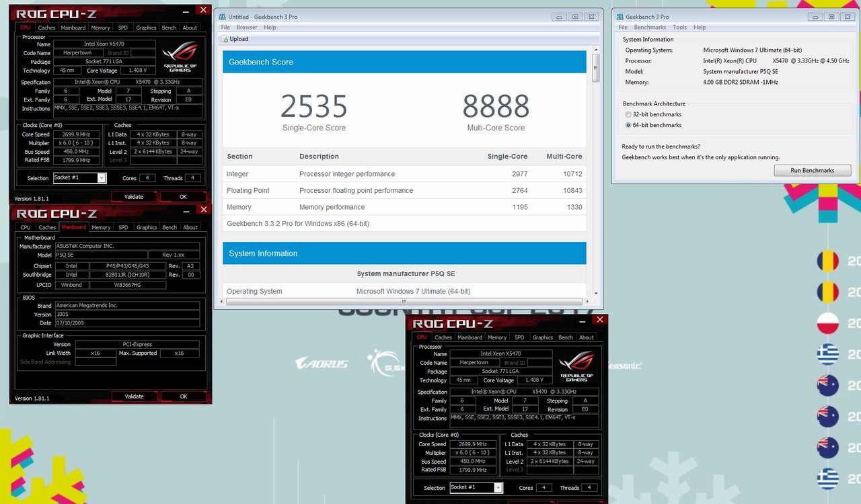
Task: Click Validate in the top-left CPU-Z window
Action: point(134,197)
